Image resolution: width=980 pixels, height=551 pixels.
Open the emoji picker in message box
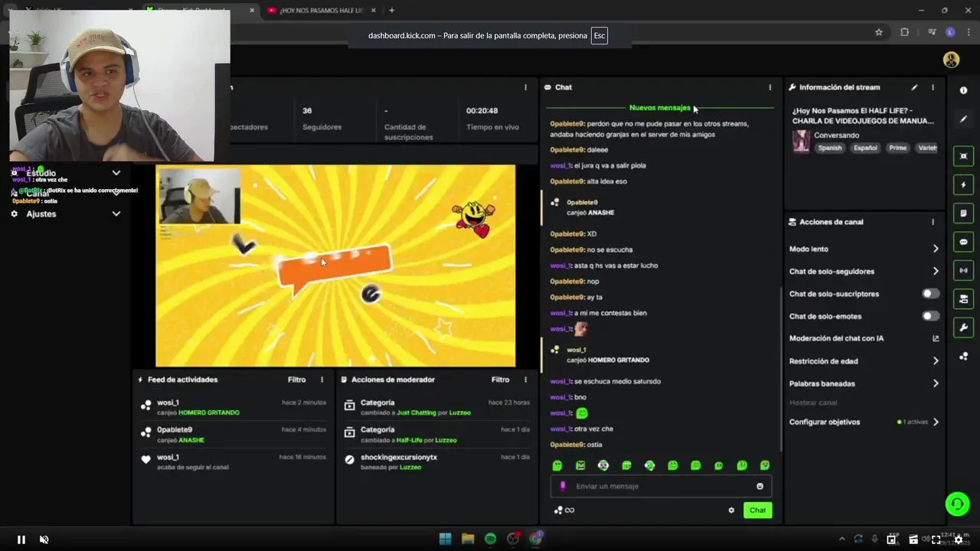pos(759,486)
